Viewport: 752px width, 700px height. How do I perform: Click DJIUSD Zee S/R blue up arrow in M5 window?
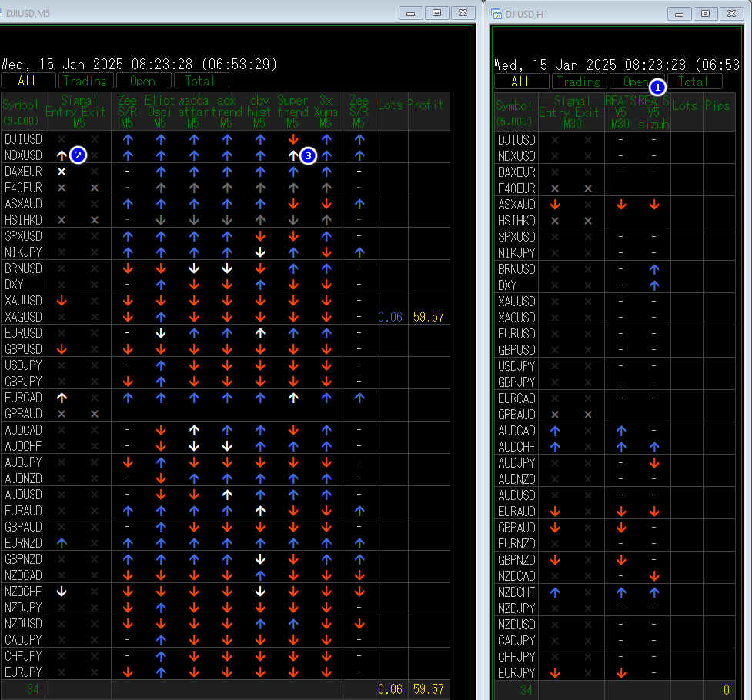click(128, 139)
